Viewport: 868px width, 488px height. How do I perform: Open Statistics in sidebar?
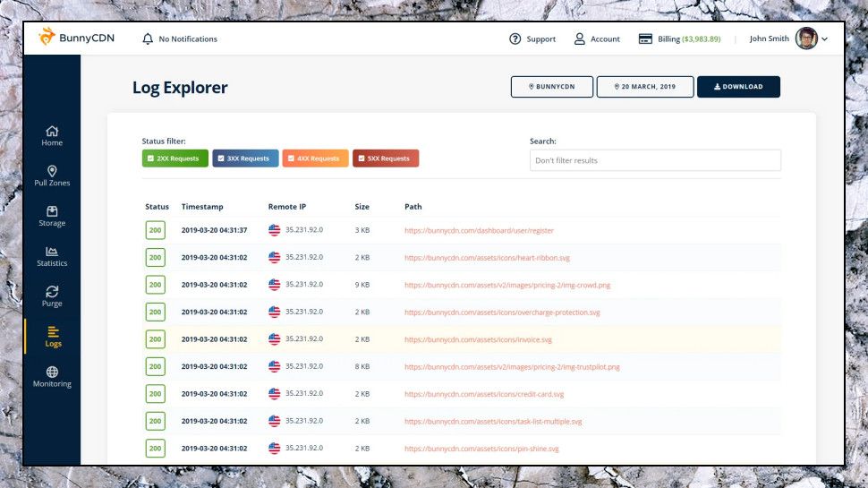(x=52, y=256)
